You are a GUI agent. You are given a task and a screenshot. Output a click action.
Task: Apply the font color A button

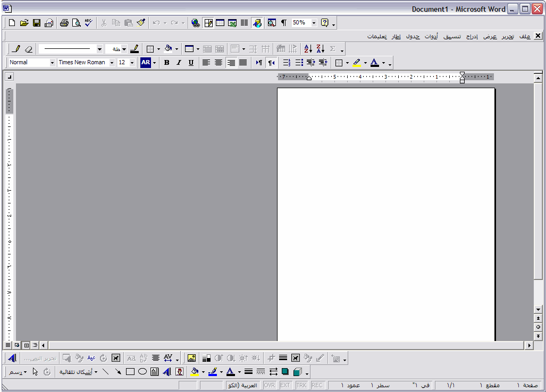[375, 63]
